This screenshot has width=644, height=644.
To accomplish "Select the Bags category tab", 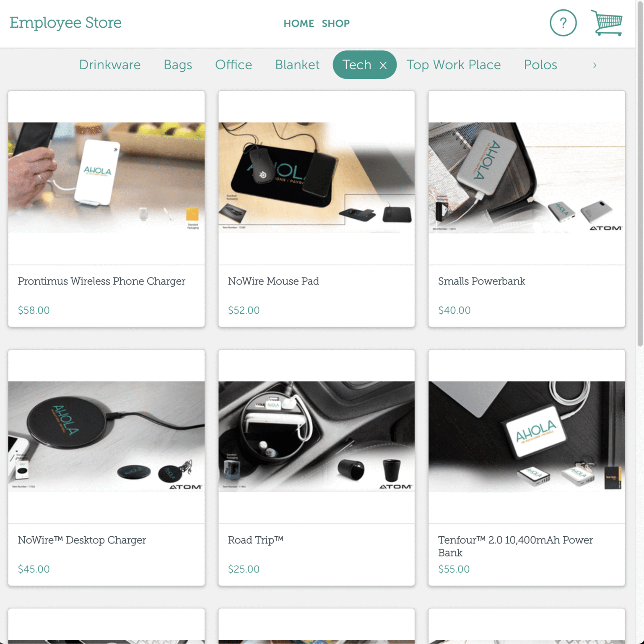I will click(178, 65).
